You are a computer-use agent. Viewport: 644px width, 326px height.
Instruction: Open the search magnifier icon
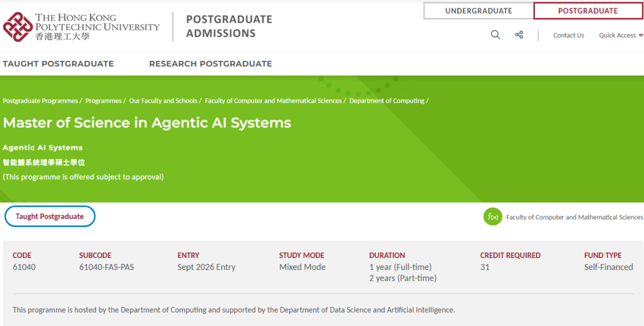tap(496, 35)
